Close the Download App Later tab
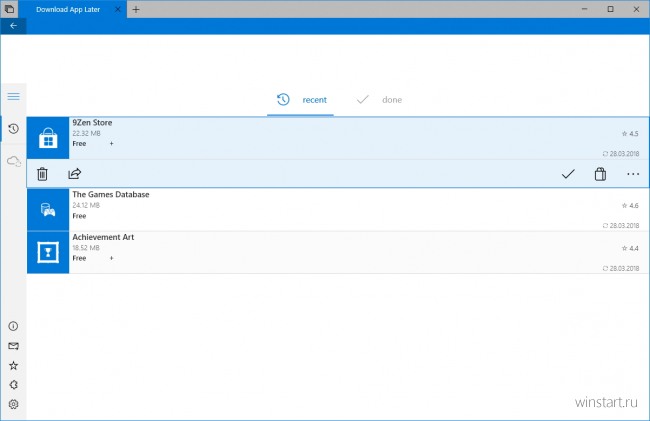650x421 pixels. (x=118, y=9)
